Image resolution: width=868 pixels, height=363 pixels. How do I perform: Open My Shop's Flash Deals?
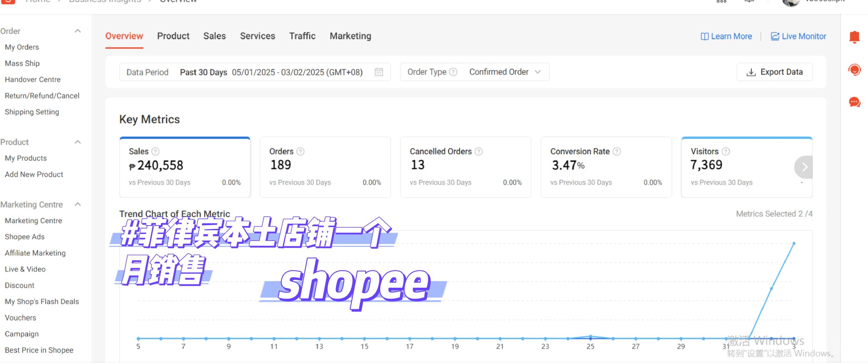click(42, 301)
